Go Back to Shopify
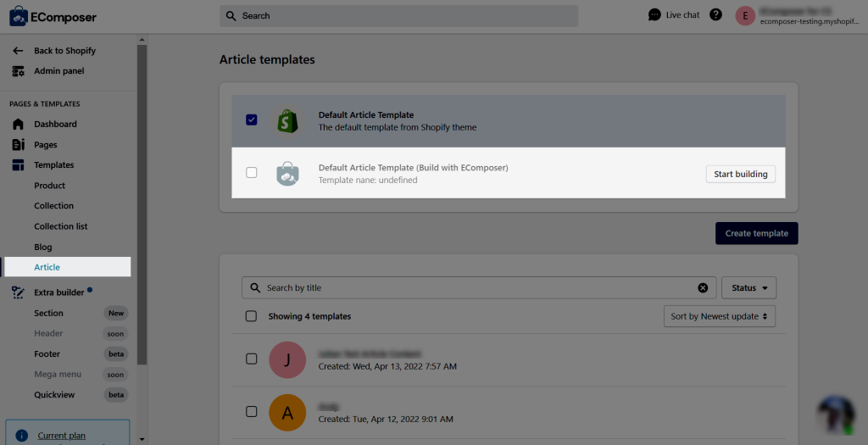 (x=64, y=50)
